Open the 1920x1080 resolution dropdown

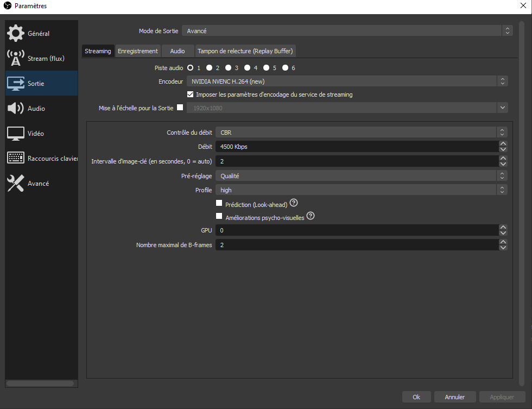point(347,108)
